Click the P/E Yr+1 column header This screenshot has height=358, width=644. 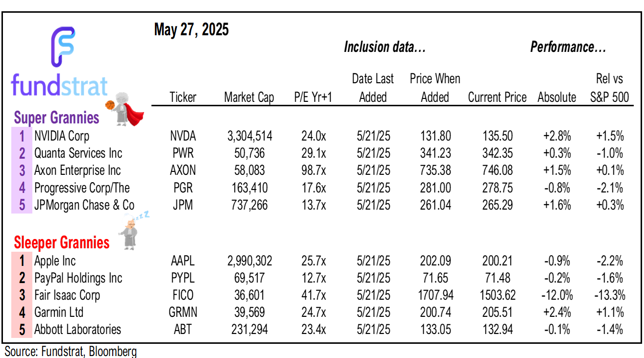click(x=313, y=97)
